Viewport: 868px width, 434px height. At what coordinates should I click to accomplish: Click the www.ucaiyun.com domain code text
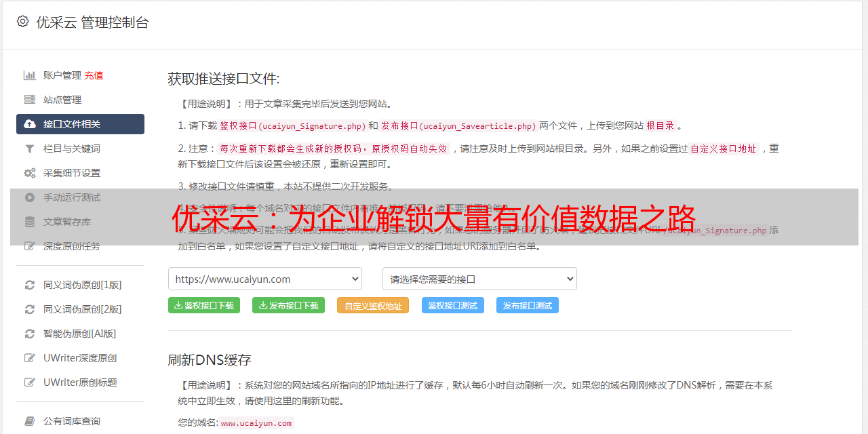pos(256,423)
